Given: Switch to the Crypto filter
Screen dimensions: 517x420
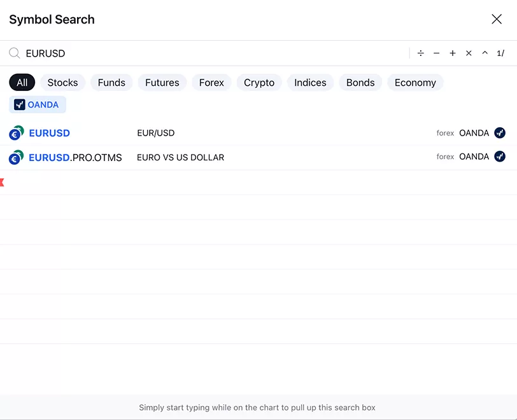Looking at the screenshot, I should pos(259,83).
